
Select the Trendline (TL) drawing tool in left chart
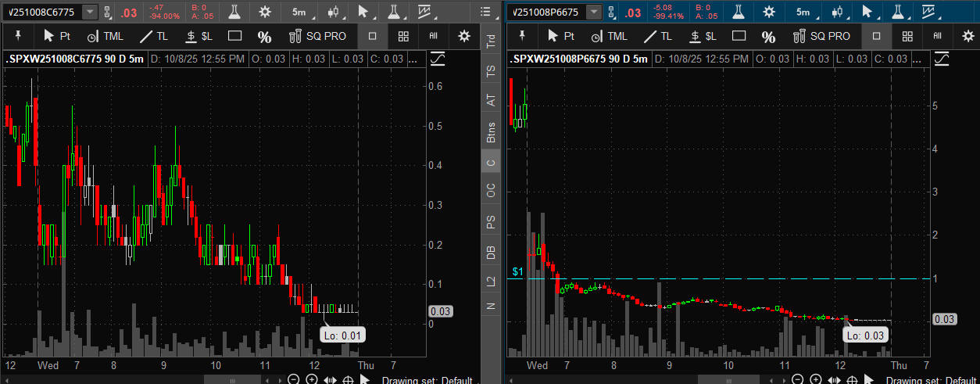pos(153,36)
